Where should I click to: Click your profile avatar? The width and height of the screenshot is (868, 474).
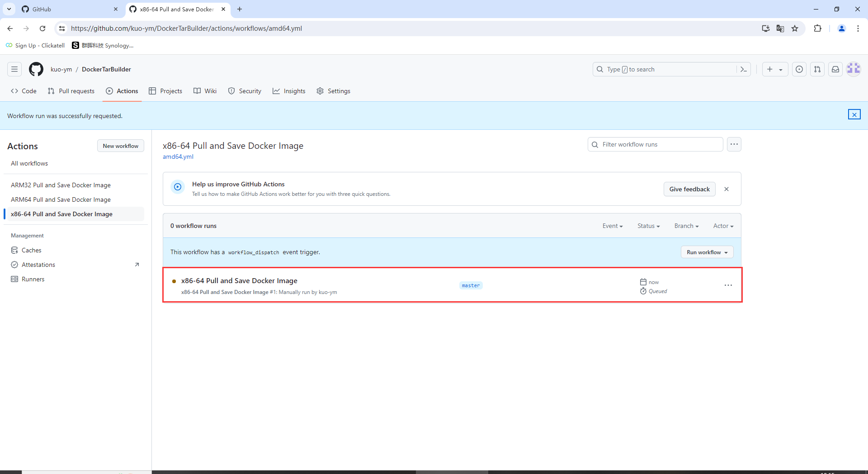(854, 69)
